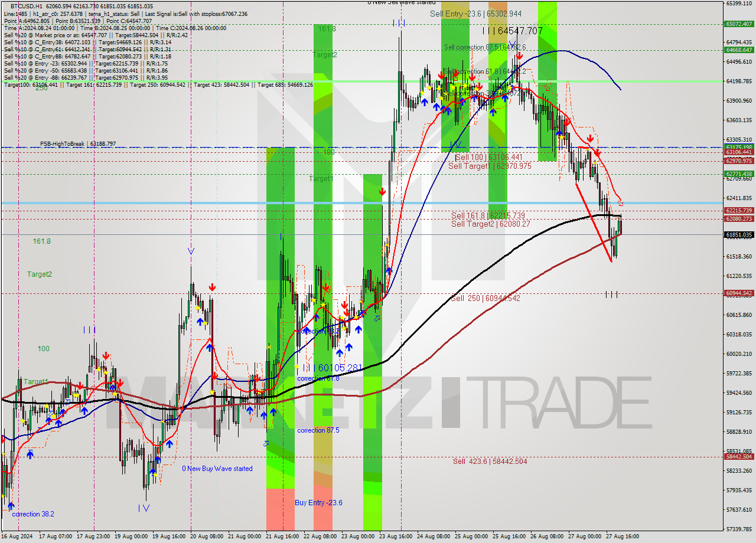Viewport: 756px width, 543px height.
Task: Click the 'correction 87.5' annotation
Action: [318, 430]
